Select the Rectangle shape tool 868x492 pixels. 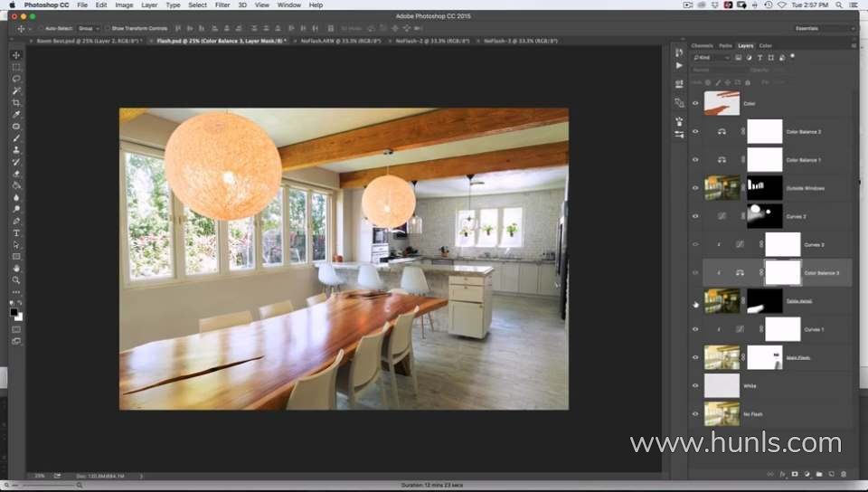click(x=16, y=257)
